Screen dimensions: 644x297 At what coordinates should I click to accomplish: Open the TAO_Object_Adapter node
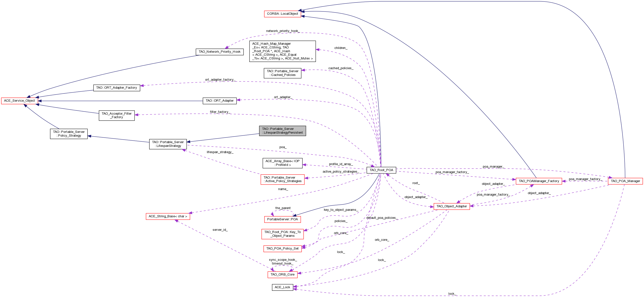coord(451,206)
